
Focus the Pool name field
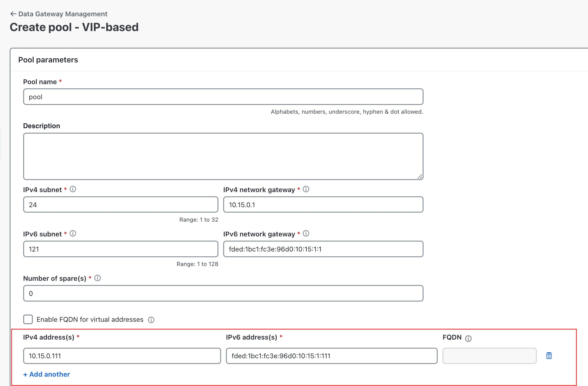[223, 97]
